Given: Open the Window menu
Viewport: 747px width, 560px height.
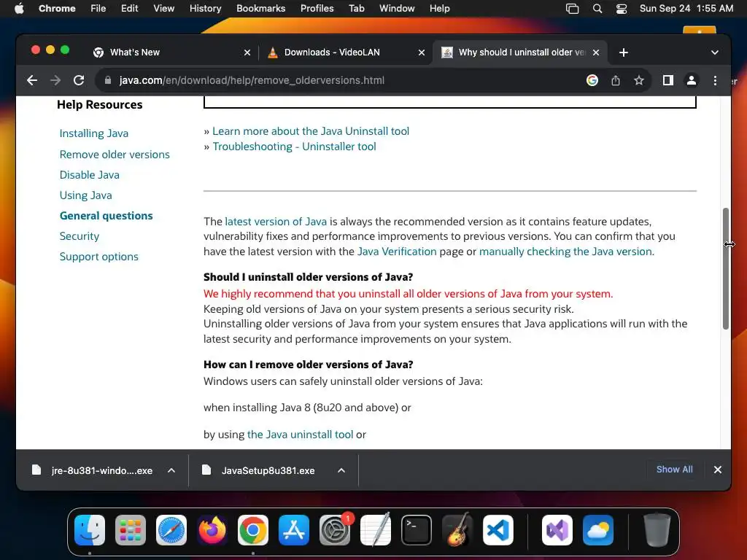Looking at the screenshot, I should point(397,9).
